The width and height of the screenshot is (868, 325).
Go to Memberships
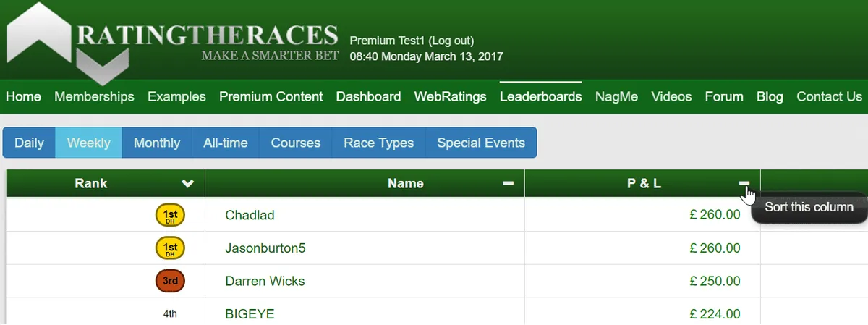pos(94,96)
